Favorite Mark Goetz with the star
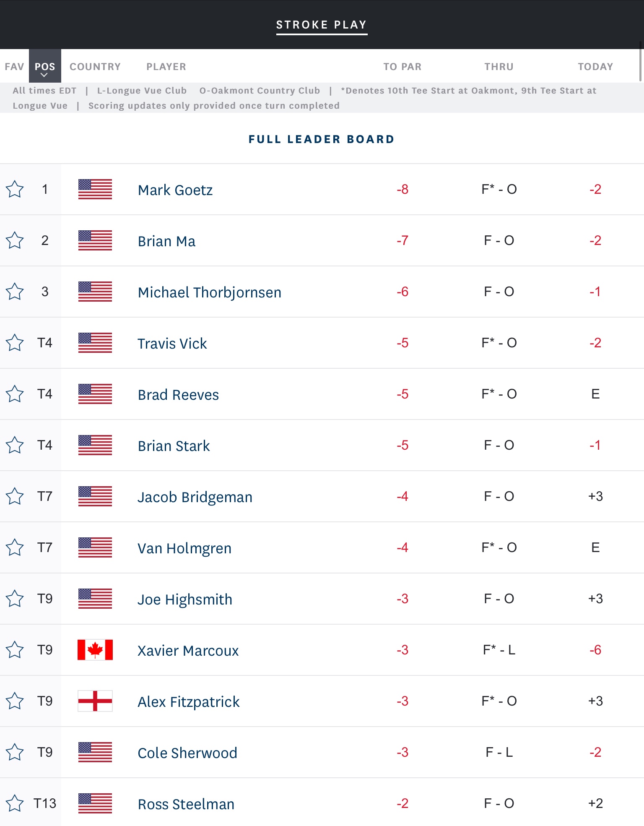The image size is (644, 826). pos(15,189)
